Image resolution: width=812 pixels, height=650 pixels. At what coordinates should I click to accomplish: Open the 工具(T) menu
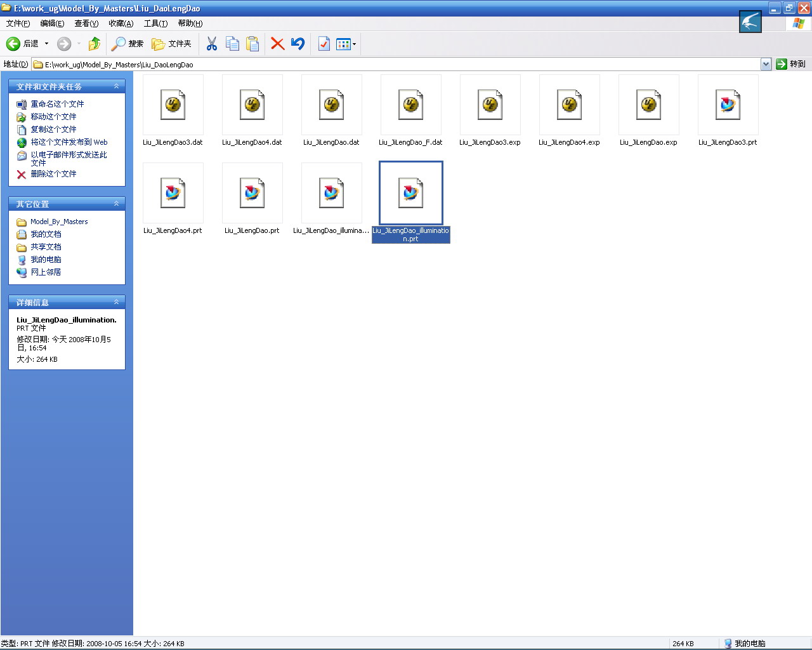(x=155, y=23)
